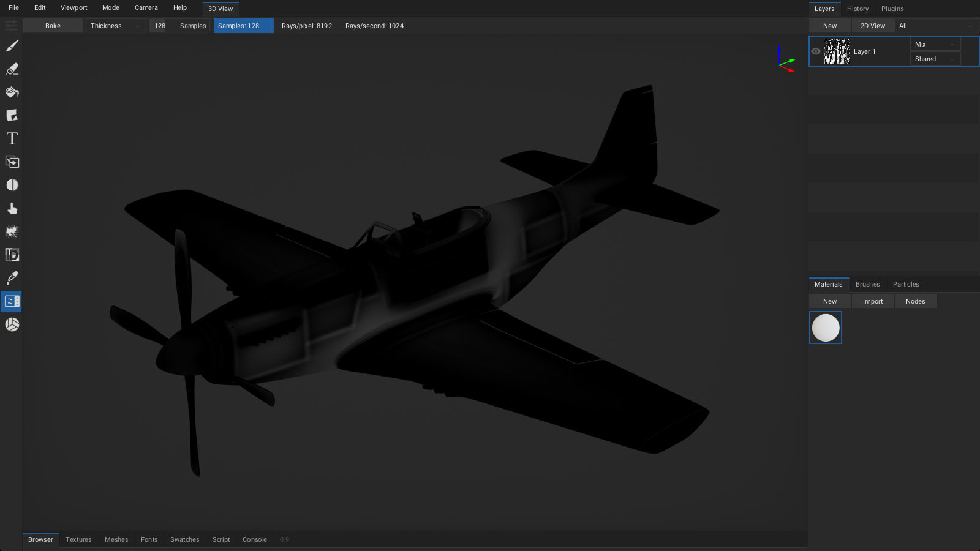Open the Shared dropdown on Layer 1

point(935,59)
